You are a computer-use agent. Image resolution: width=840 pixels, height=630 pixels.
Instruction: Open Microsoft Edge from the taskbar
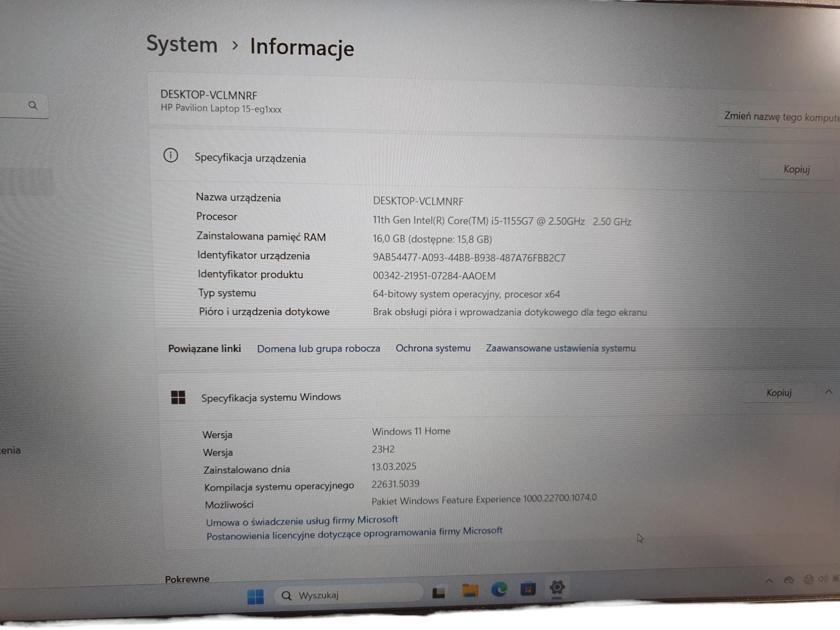[499, 590]
